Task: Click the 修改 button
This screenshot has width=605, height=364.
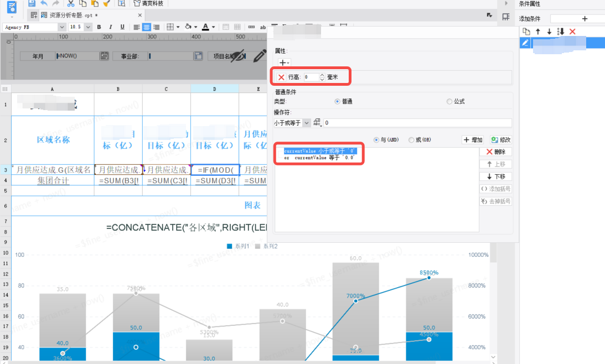Action: tap(501, 139)
